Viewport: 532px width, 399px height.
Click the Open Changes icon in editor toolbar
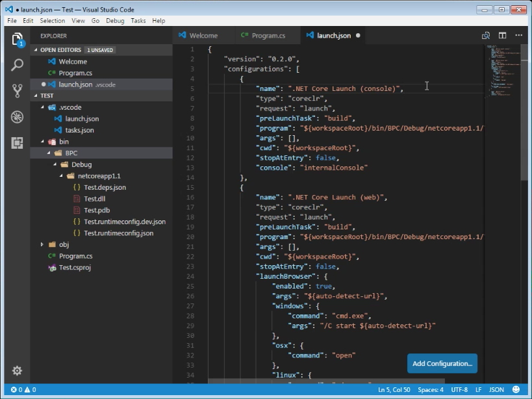(x=486, y=36)
